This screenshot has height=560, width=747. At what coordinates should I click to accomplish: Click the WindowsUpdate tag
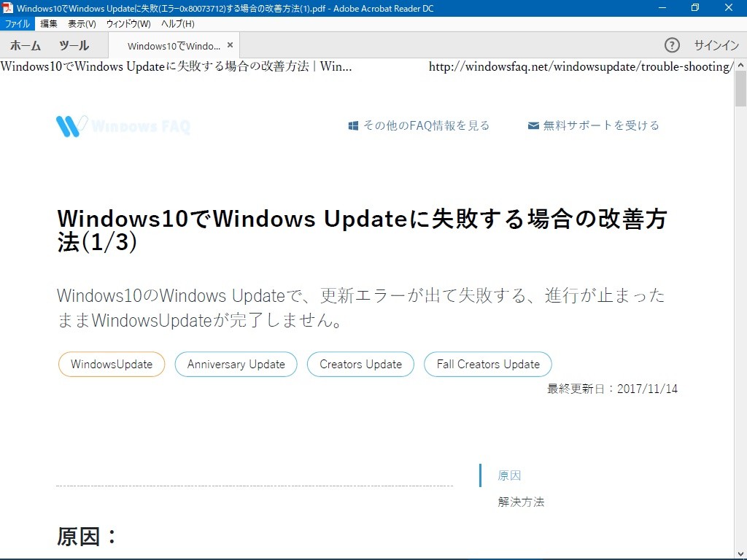click(112, 365)
